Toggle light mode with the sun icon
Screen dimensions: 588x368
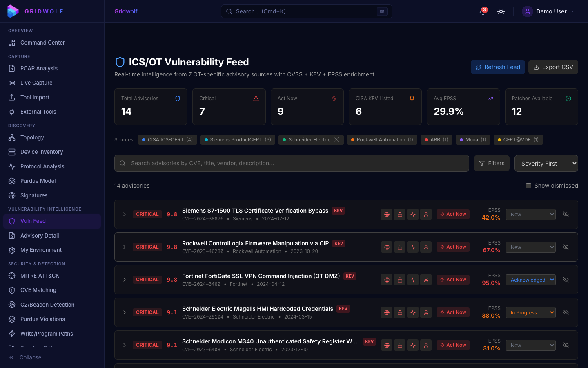point(501,11)
